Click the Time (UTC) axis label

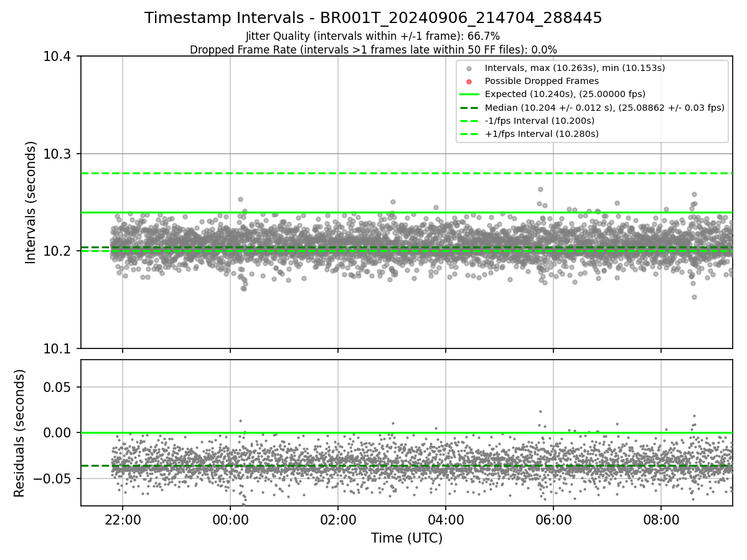pos(406,538)
